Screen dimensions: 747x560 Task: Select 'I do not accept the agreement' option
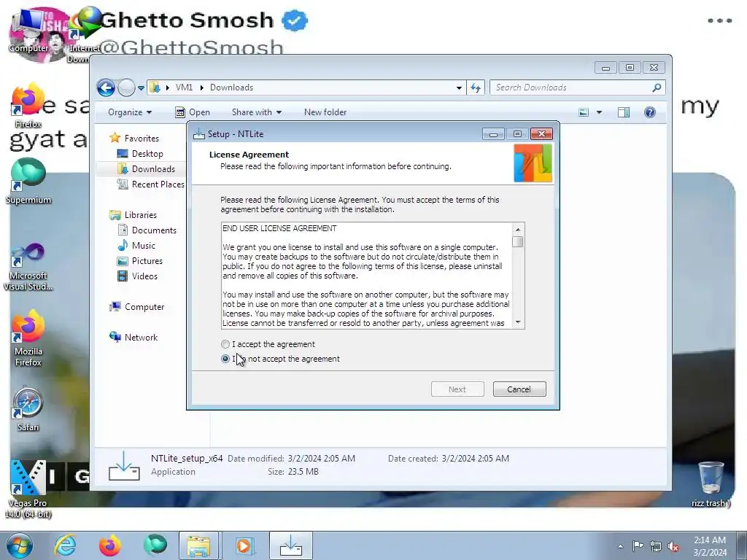click(225, 359)
